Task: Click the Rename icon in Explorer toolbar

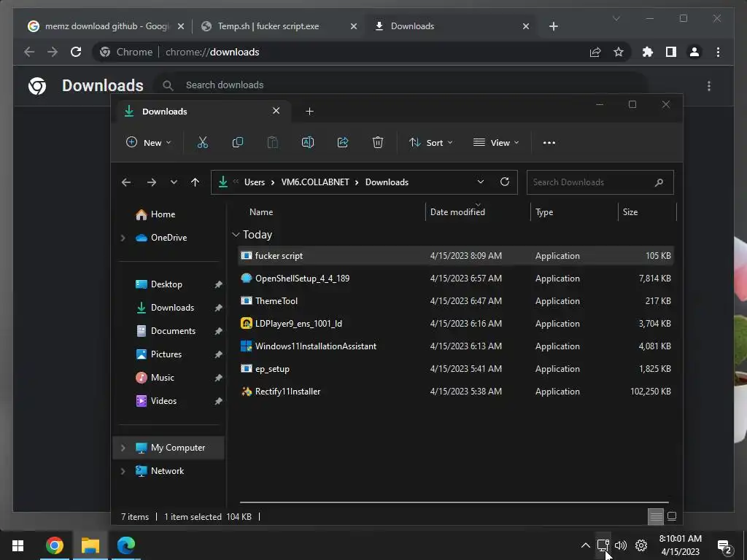Action: click(308, 142)
